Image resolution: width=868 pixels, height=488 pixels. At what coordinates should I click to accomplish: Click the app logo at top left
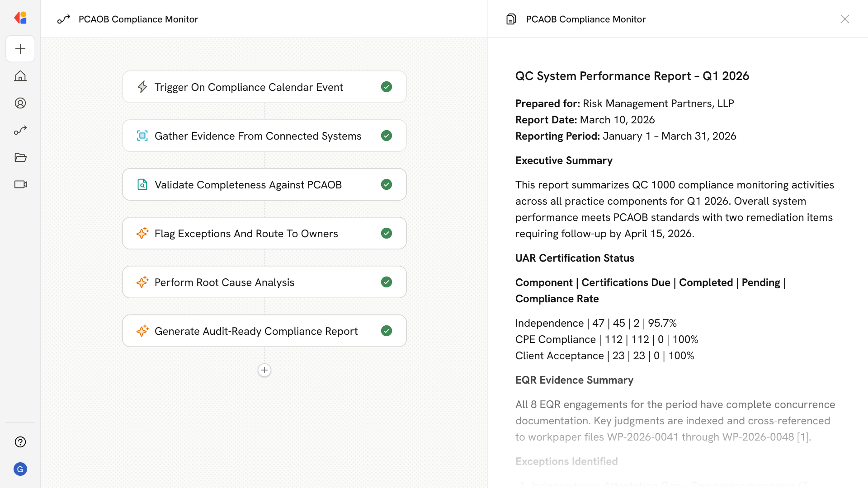20,18
